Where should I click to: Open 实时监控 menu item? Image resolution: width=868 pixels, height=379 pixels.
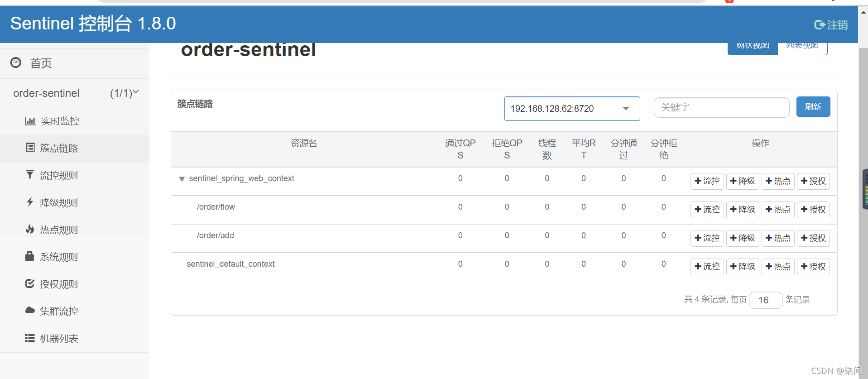click(x=75, y=121)
